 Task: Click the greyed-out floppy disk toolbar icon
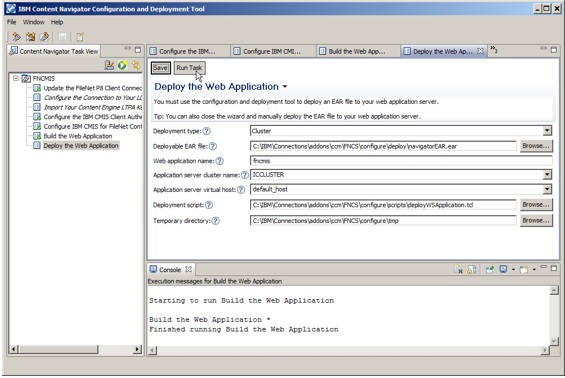click(62, 37)
